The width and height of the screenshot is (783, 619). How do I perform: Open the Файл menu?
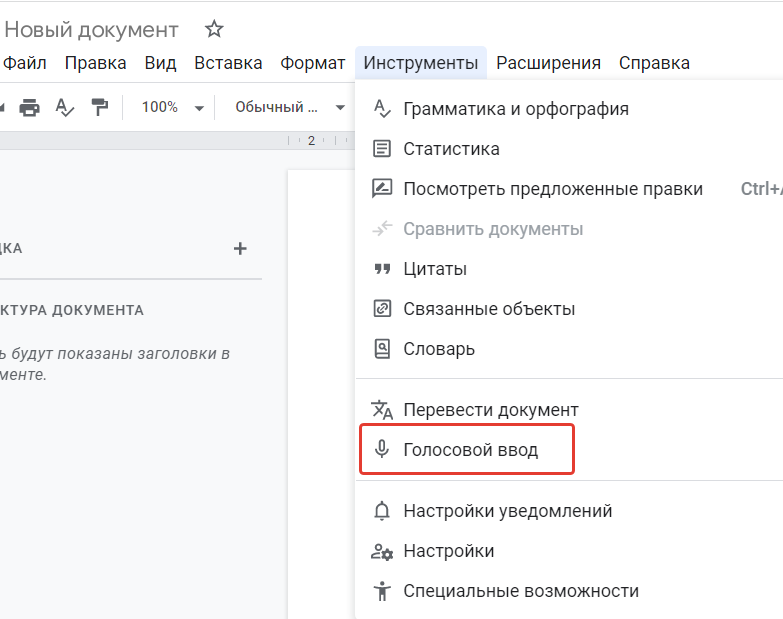point(24,63)
